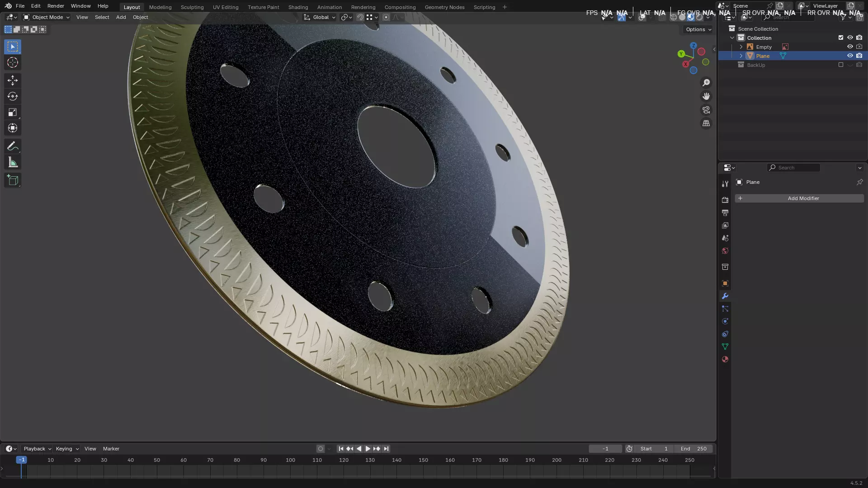Open the Render properties tab
Viewport: 868px width, 488px height.
(x=725, y=200)
